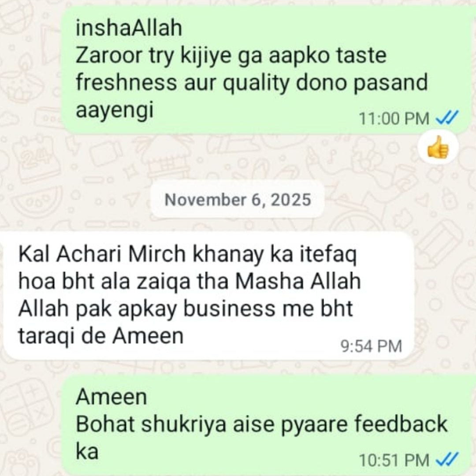Tap blue read ticks beside 10:51 PM
Image resolution: width=476 pixels, height=476 pixels.
point(447,459)
